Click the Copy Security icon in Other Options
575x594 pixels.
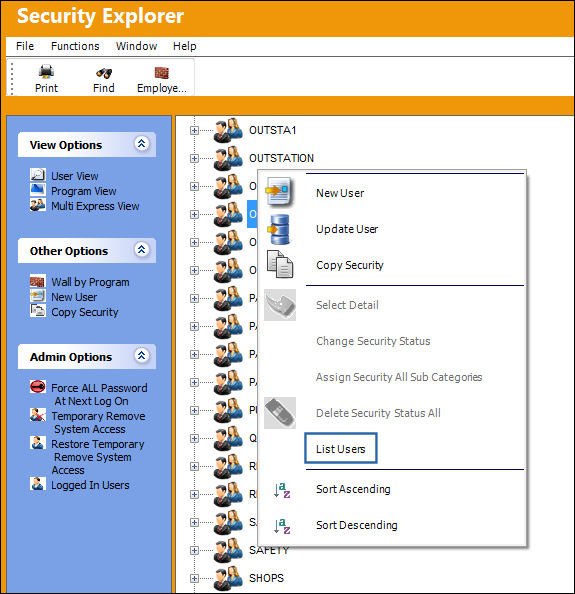coord(38,311)
